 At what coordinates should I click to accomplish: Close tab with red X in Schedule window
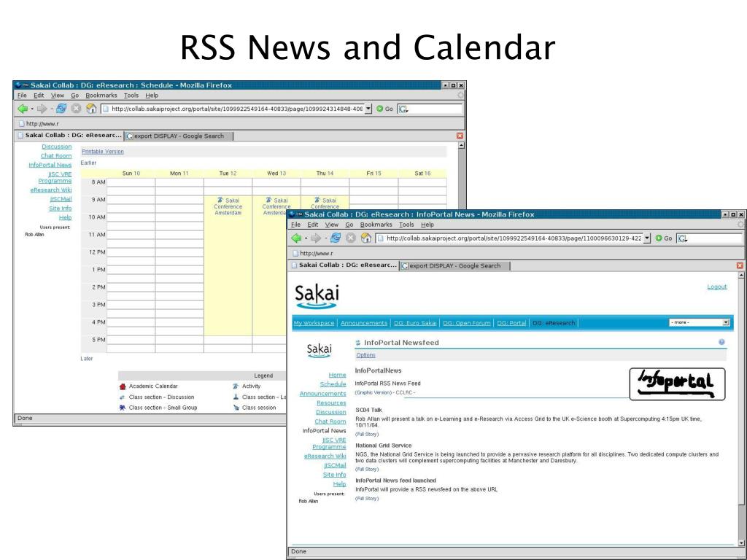(x=460, y=136)
